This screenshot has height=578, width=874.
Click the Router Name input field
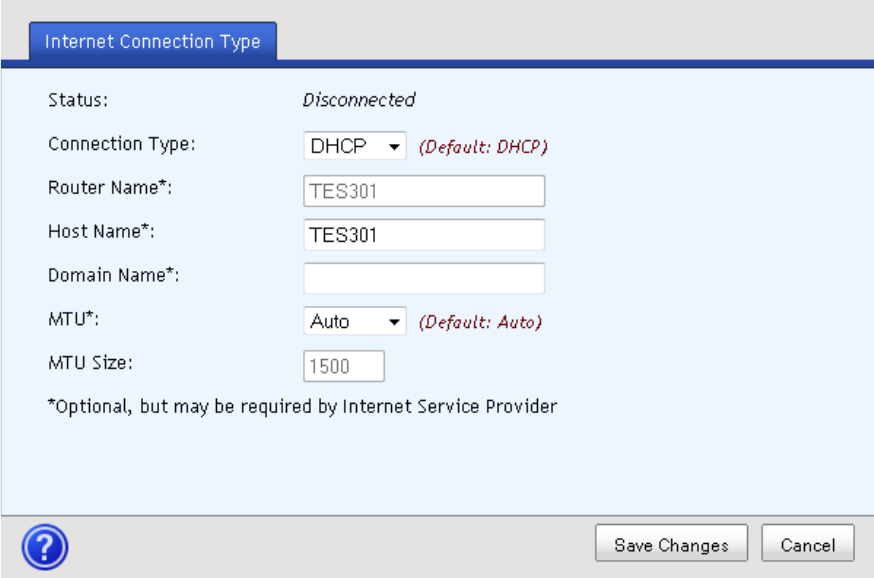[424, 191]
